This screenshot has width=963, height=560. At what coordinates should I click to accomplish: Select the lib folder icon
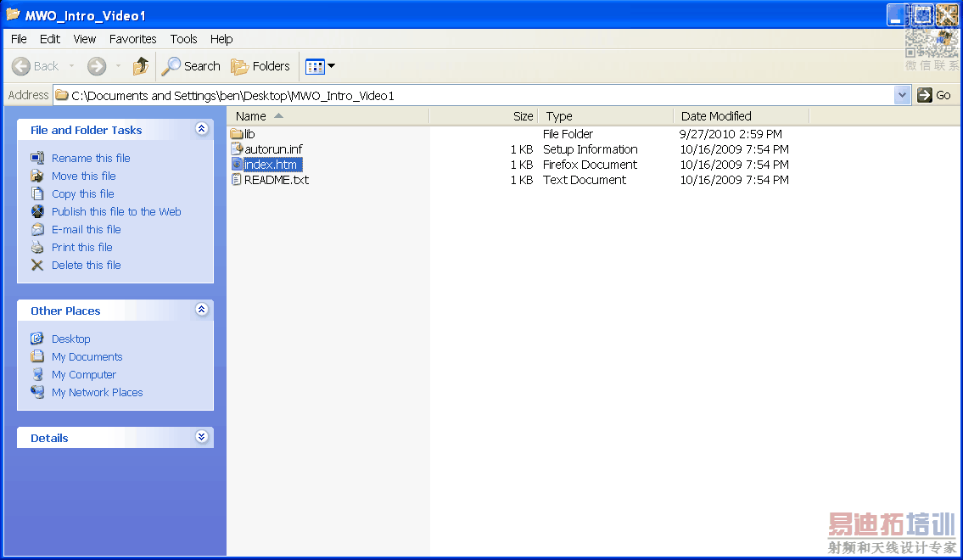tap(237, 133)
